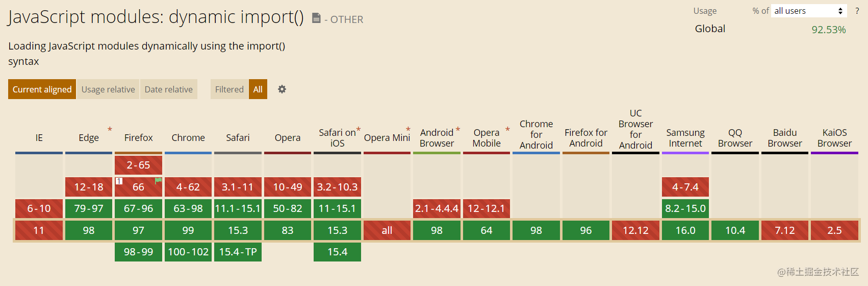The image size is (868, 286).
Task: Expand Safari 15.4-TP version cell
Action: (238, 252)
